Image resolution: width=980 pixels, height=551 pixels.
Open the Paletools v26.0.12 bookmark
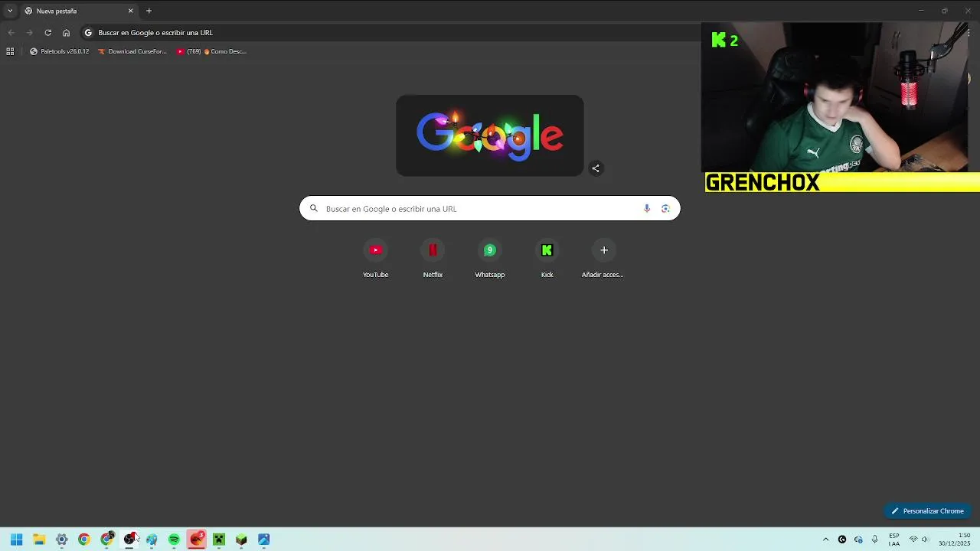coord(59,51)
